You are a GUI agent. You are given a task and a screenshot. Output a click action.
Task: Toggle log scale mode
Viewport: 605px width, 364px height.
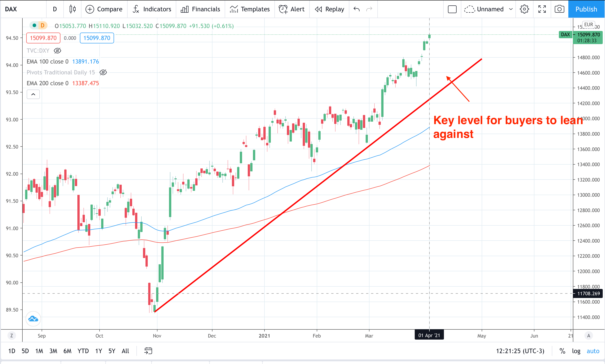[576, 351]
